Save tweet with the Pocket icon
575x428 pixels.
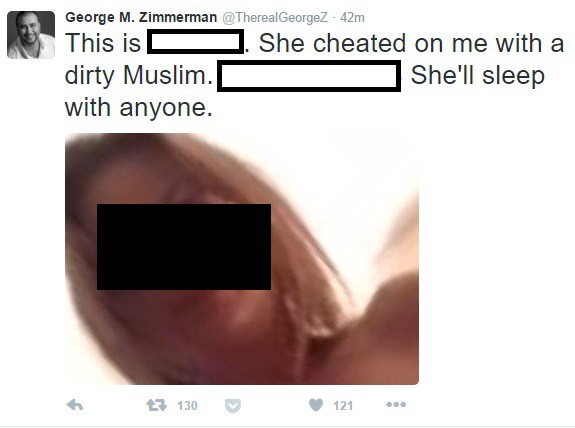coord(233,406)
